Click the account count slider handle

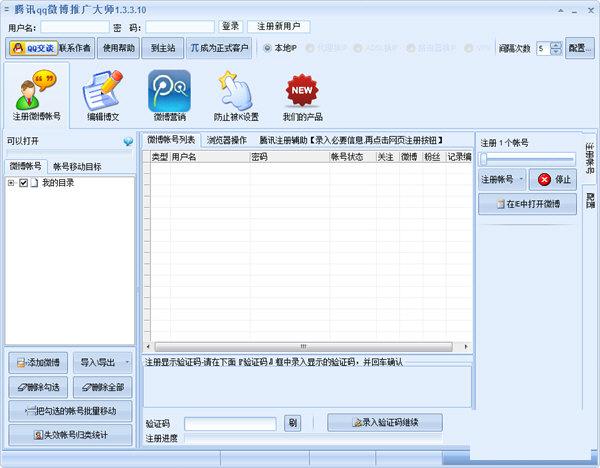pyautogui.click(x=483, y=158)
